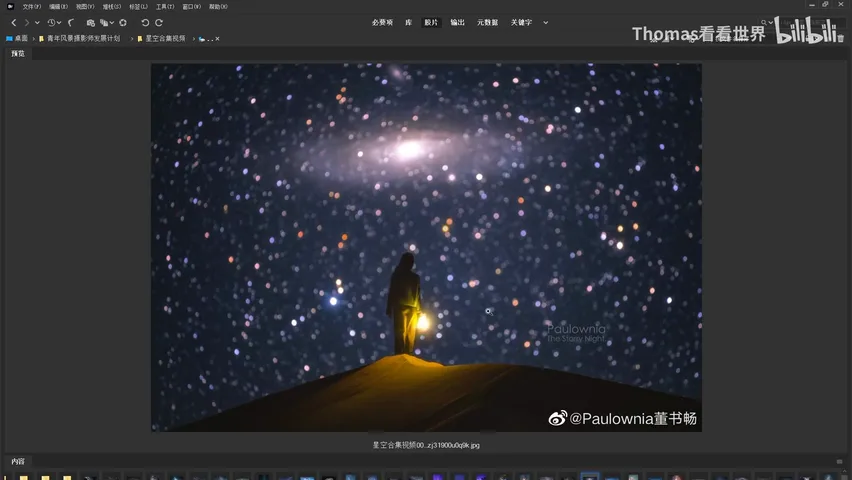Screen dimensions: 852x480
Task: Switch to the 输出 workspace
Action: [458, 22]
